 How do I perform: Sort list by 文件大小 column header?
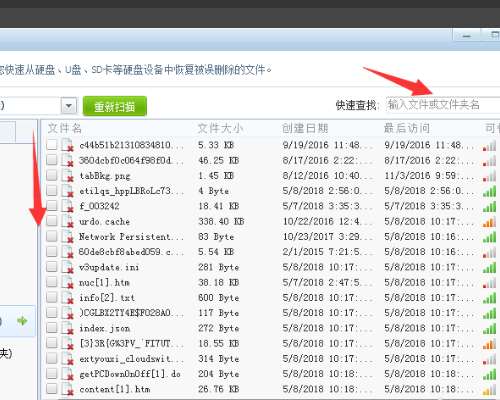220,128
